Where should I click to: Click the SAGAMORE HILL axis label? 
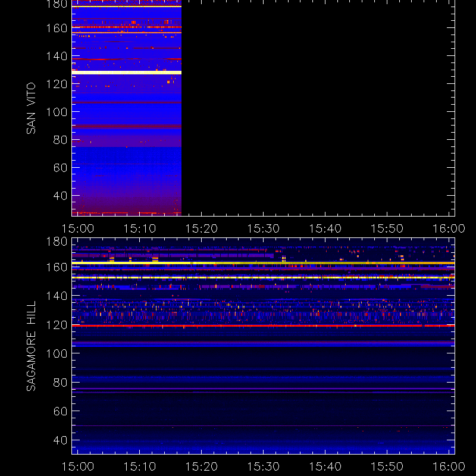coord(31,346)
